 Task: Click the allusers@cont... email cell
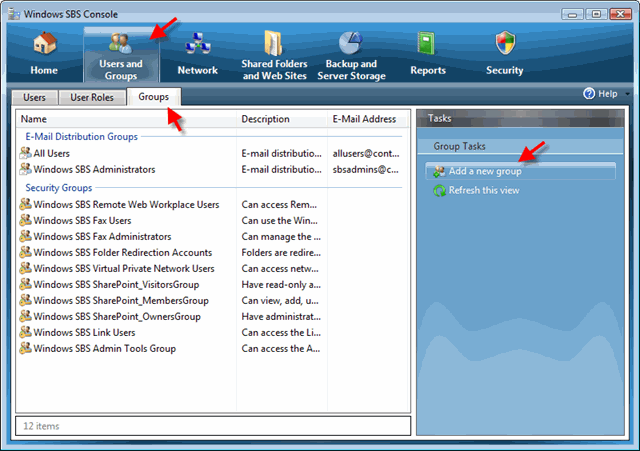pos(366,153)
